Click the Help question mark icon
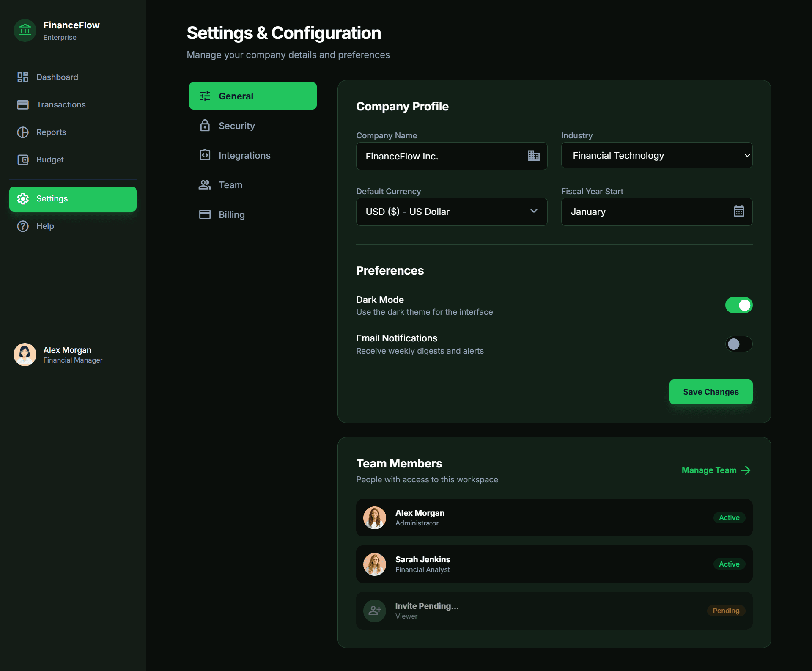This screenshot has height=671, width=812. point(23,226)
